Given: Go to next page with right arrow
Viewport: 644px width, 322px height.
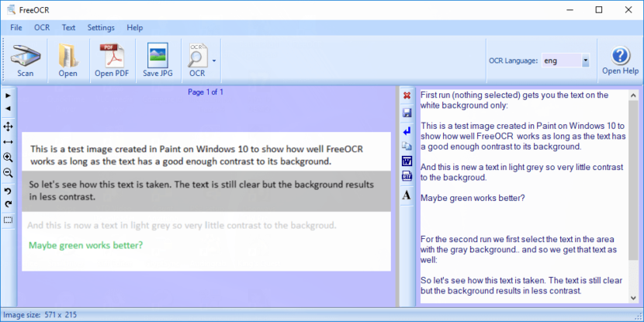Looking at the screenshot, I should [8, 95].
